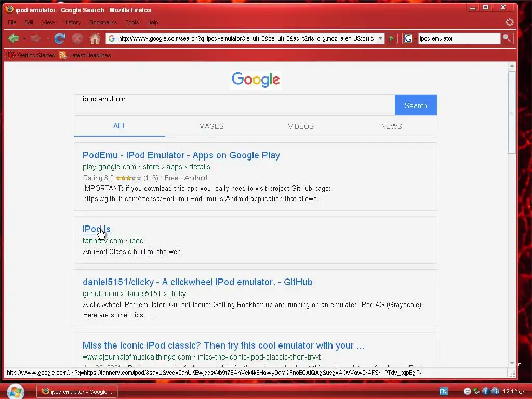532x399 pixels.
Task: Click the vertical scrollbar thumb
Action: [x=512, y=112]
